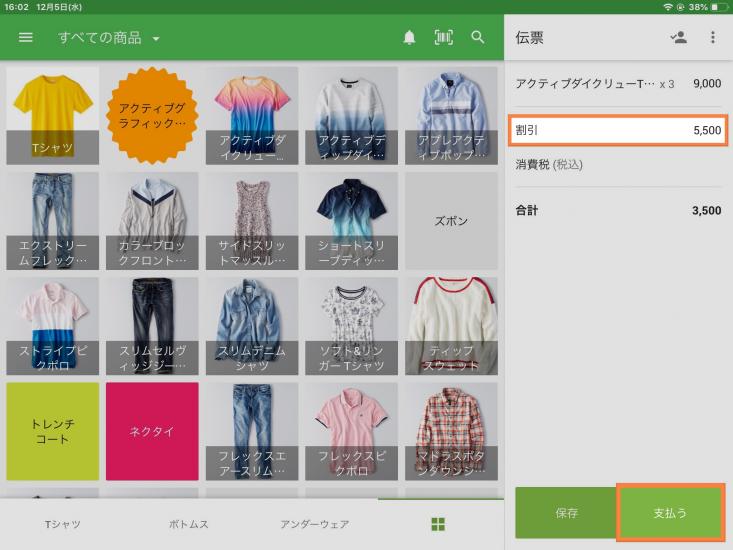Screen dimensions: 733x550
Task: Tap the 合計 3,500 total row
Action: (618, 210)
